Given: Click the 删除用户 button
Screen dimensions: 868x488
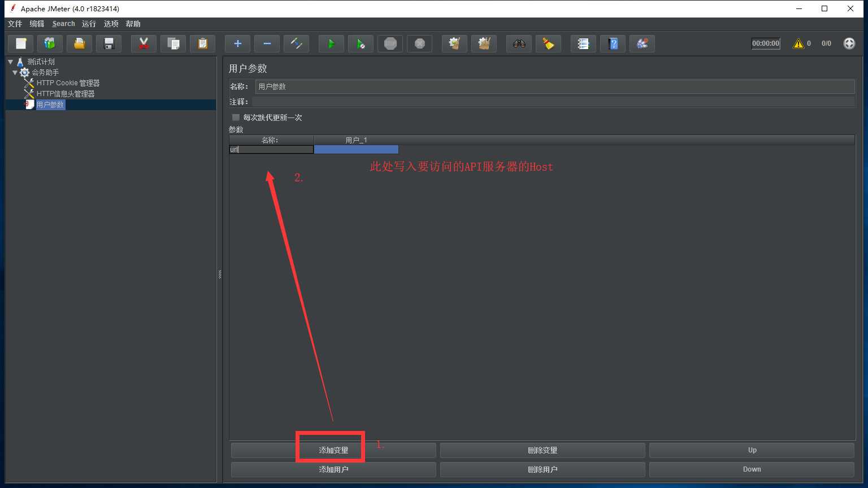Looking at the screenshot, I should (542, 469).
